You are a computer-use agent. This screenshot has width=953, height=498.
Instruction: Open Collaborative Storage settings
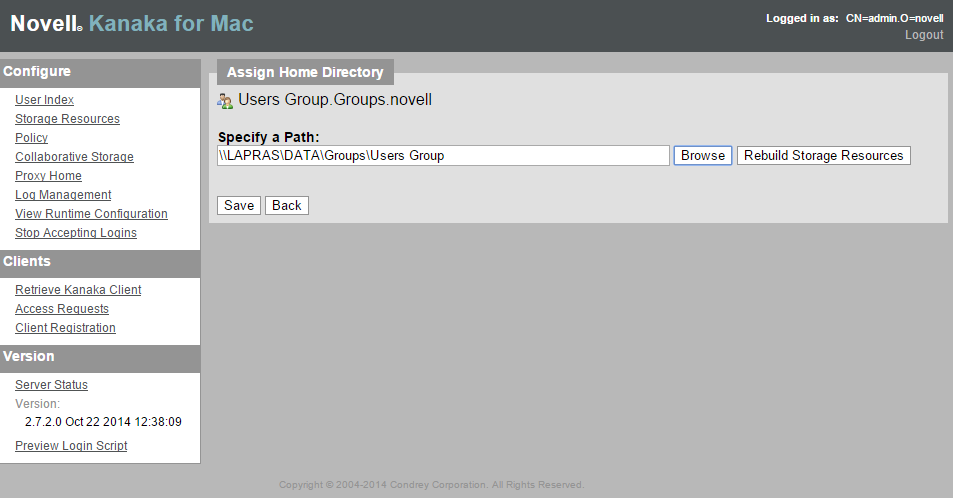pyautogui.click(x=74, y=156)
